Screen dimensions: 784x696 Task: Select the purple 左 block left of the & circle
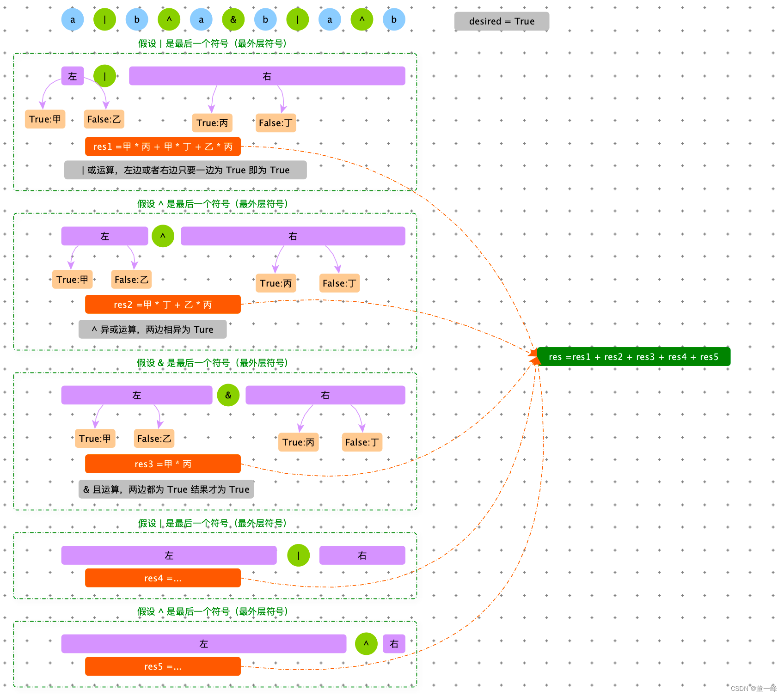[137, 395]
